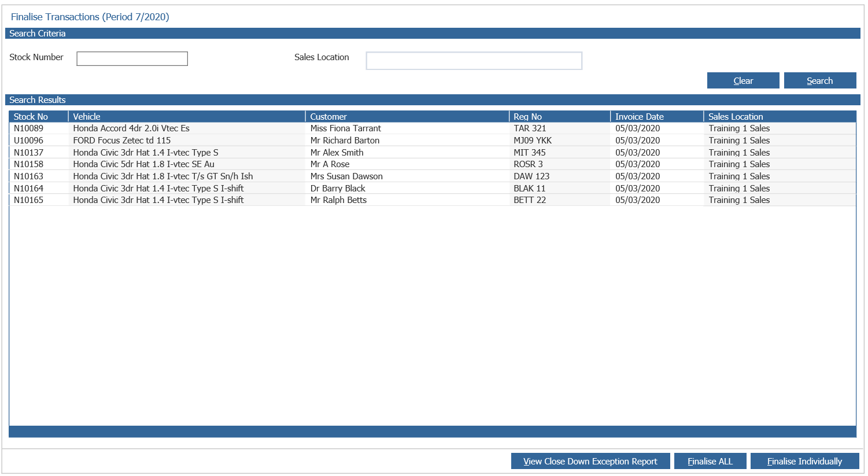Select row with reg ROSR 3
The width and height of the screenshot is (868, 476).
tap(433, 164)
